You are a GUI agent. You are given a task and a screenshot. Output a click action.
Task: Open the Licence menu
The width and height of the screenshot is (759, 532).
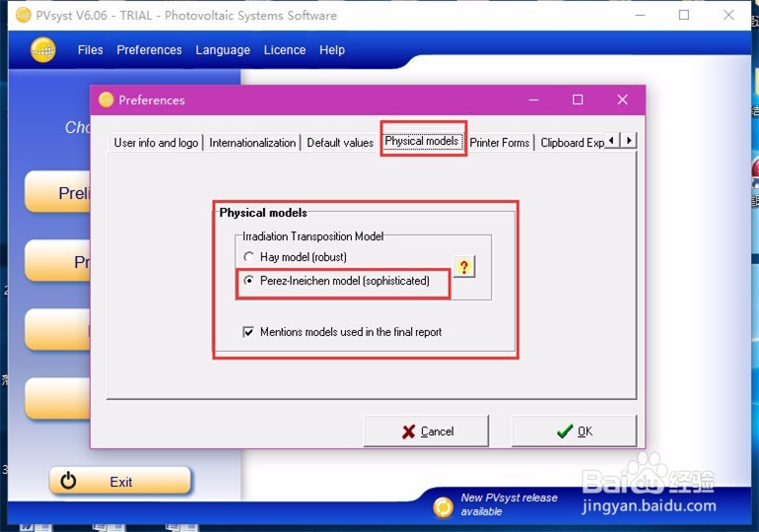click(x=285, y=50)
